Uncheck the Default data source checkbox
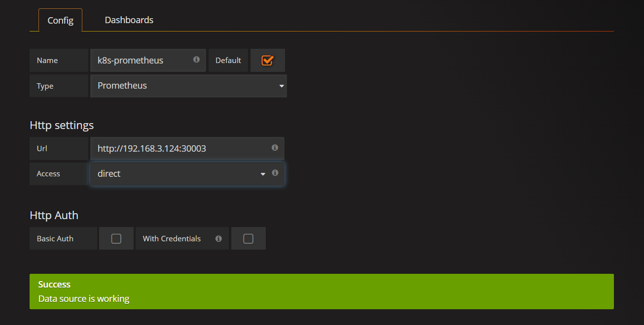 267,60
